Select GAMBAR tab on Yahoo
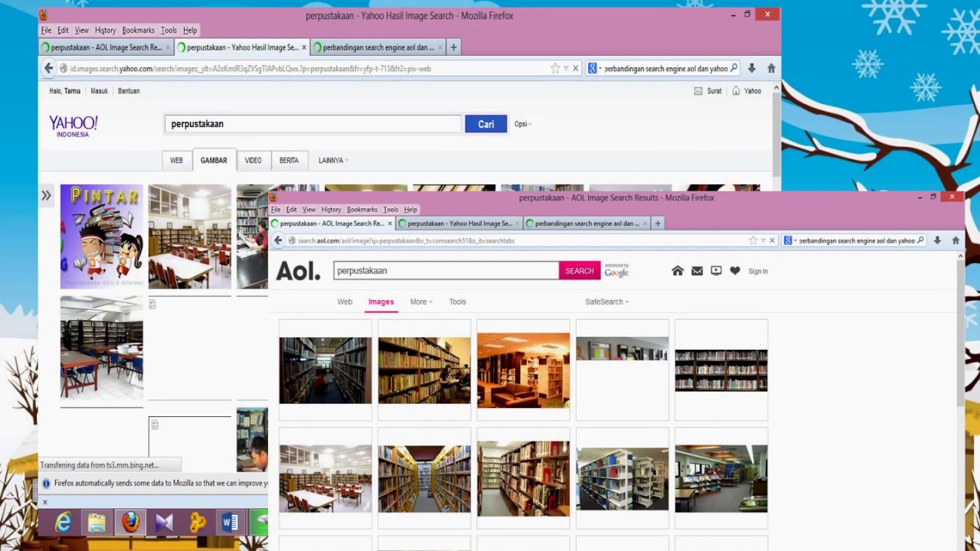Image resolution: width=980 pixels, height=551 pixels. click(x=214, y=161)
